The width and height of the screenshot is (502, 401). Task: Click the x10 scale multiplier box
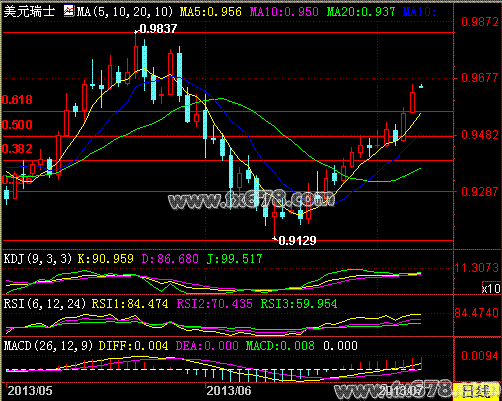tap(491, 288)
